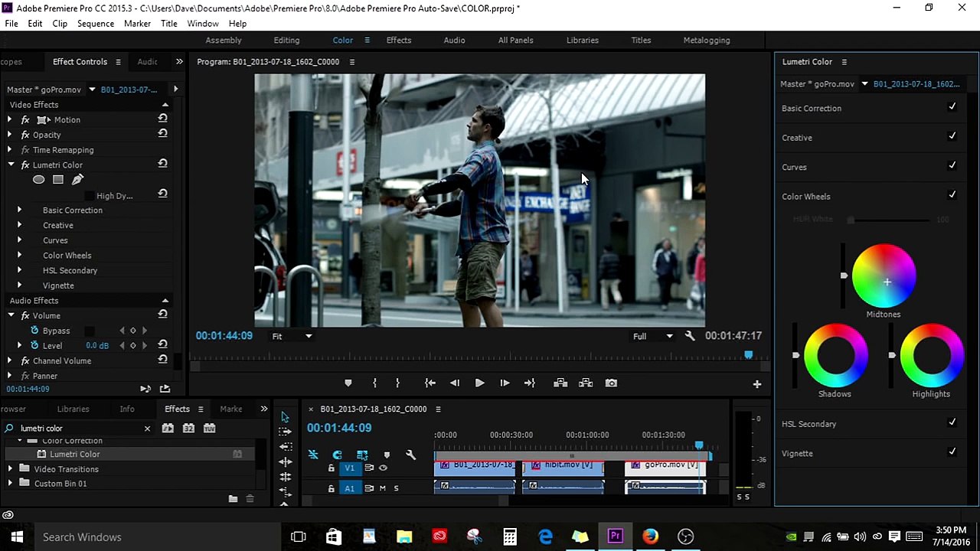
Task: Select the ellipse mask tool under Lumetri Color
Action: [x=38, y=180]
